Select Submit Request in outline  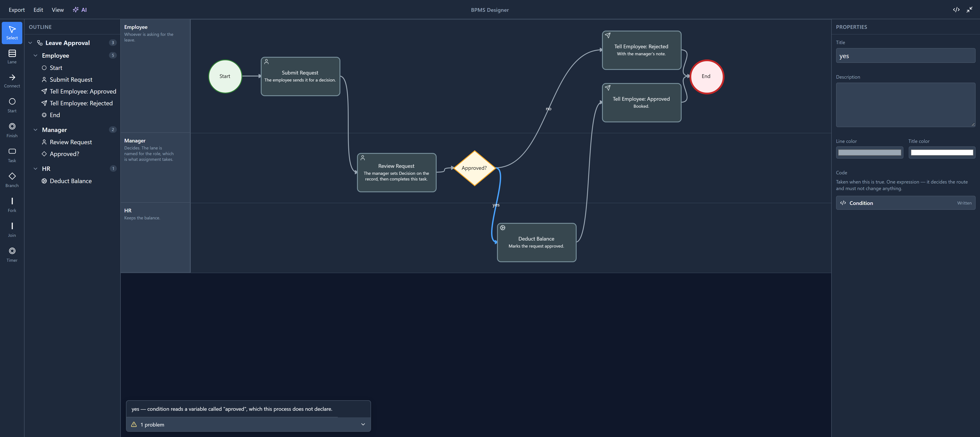click(71, 80)
